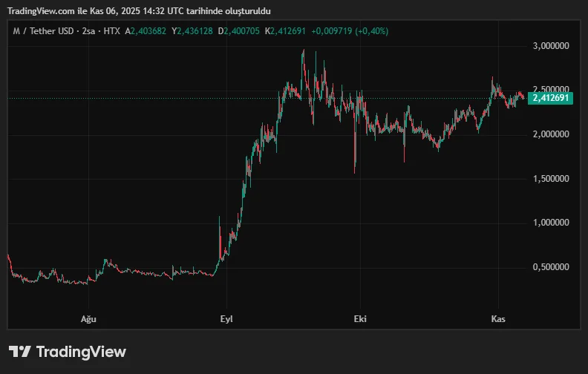Click the TradingView wordmark text
This screenshot has width=588, height=374.
coord(81,352)
